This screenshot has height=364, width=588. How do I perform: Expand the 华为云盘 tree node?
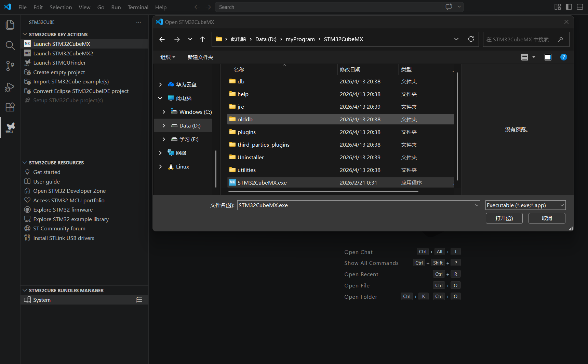(x=160, y=84)
